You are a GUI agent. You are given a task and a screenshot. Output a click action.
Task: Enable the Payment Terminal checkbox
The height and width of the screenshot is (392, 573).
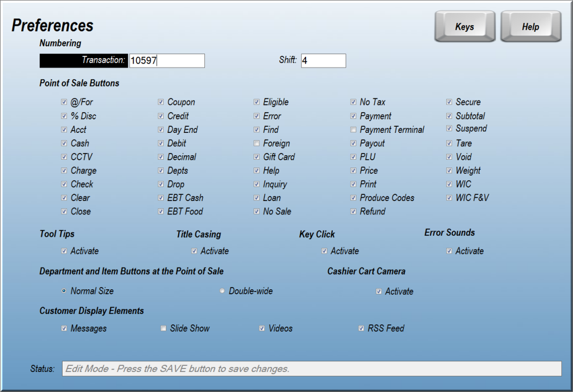(x=354, y=130)
